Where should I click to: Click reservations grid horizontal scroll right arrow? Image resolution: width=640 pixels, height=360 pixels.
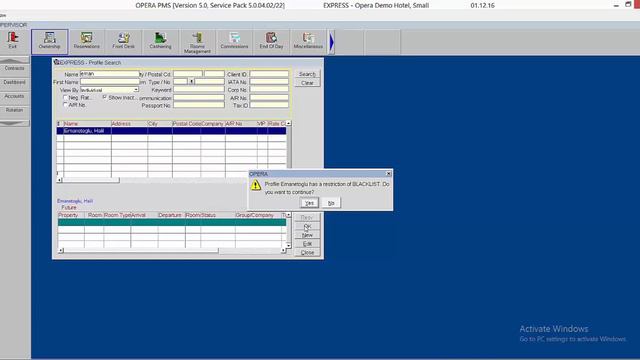click(x=283, y=250)
